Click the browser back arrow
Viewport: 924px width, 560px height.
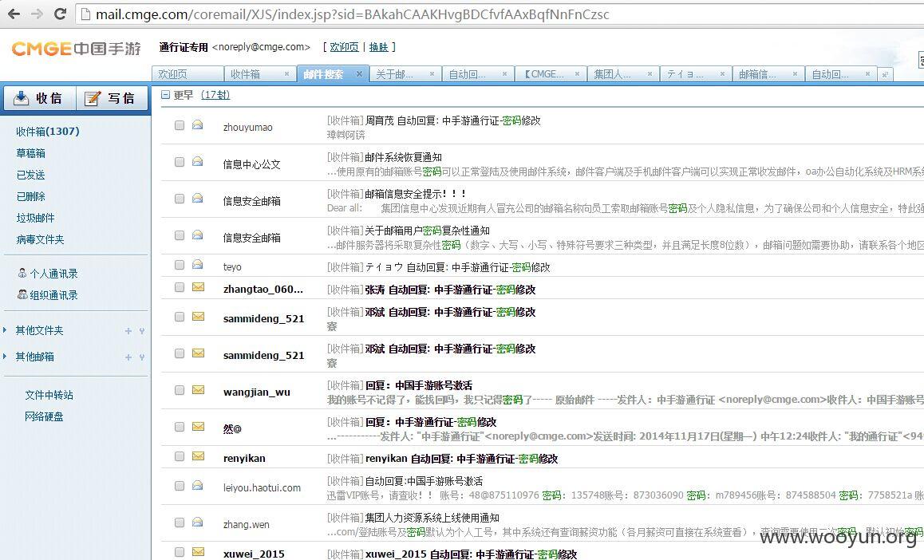[14, 14]
